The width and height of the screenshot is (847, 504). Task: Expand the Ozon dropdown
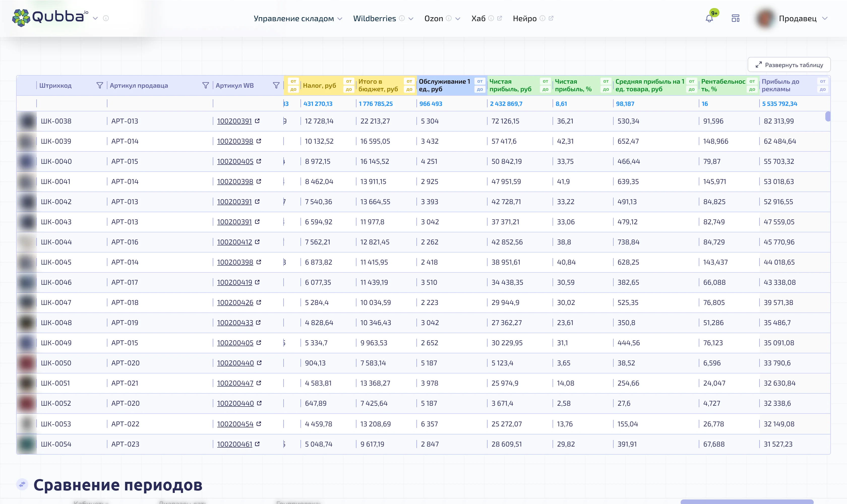click(458, 19)
